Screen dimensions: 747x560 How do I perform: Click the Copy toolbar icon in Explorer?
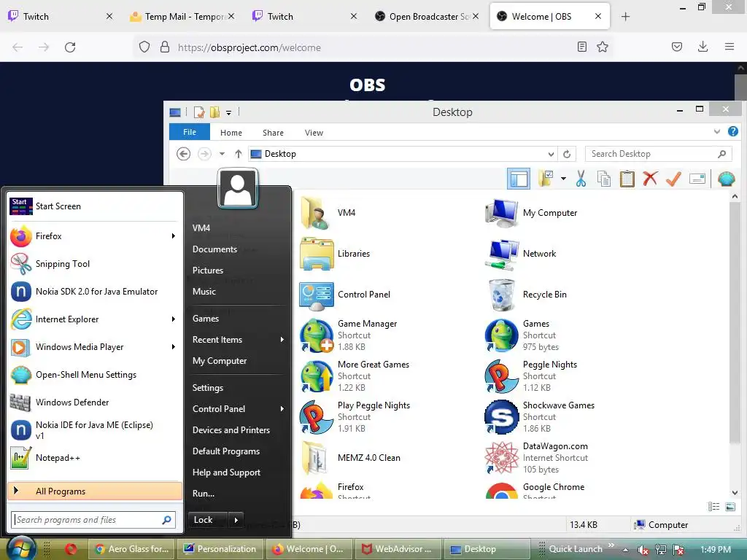pos(603,179)
